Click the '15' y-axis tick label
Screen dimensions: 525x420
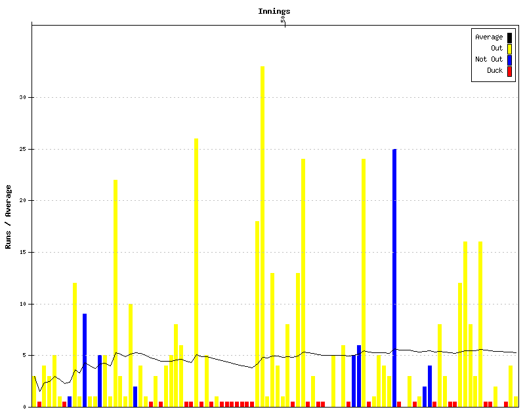click(22, 252)
